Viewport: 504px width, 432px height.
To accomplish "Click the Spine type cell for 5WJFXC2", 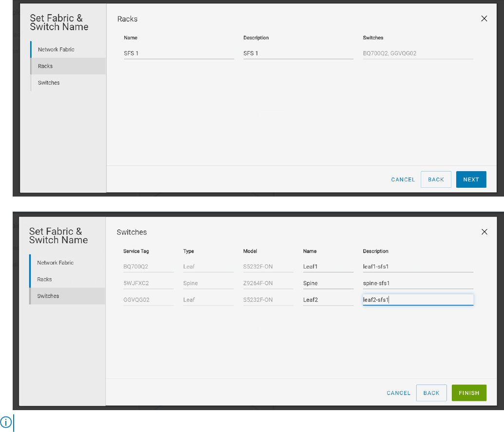I will click(208, 283).
